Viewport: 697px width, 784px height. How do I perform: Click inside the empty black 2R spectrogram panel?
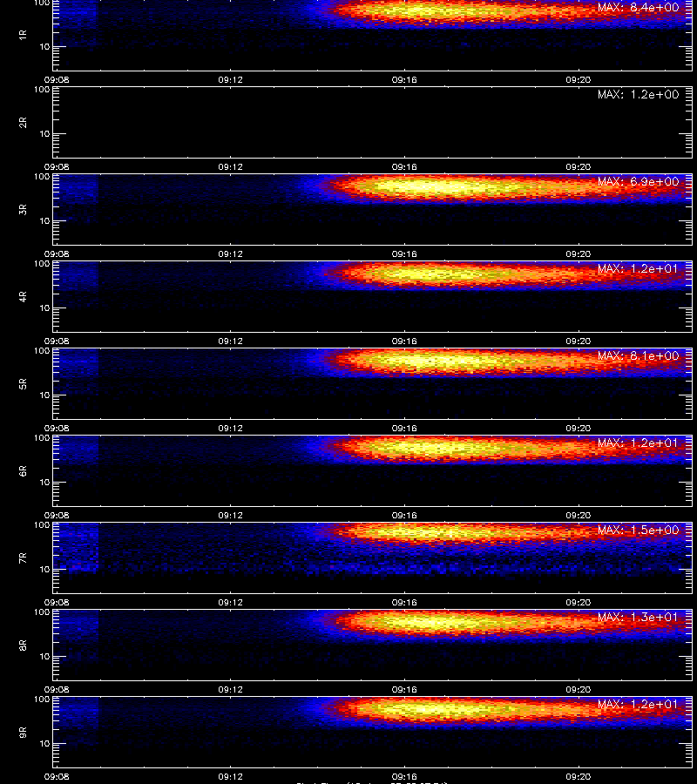(373, 123)
